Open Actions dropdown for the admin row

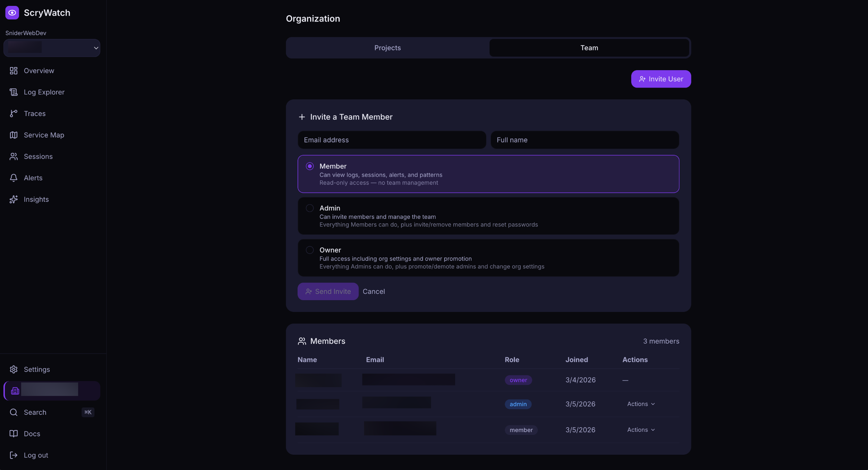[641, 404]
